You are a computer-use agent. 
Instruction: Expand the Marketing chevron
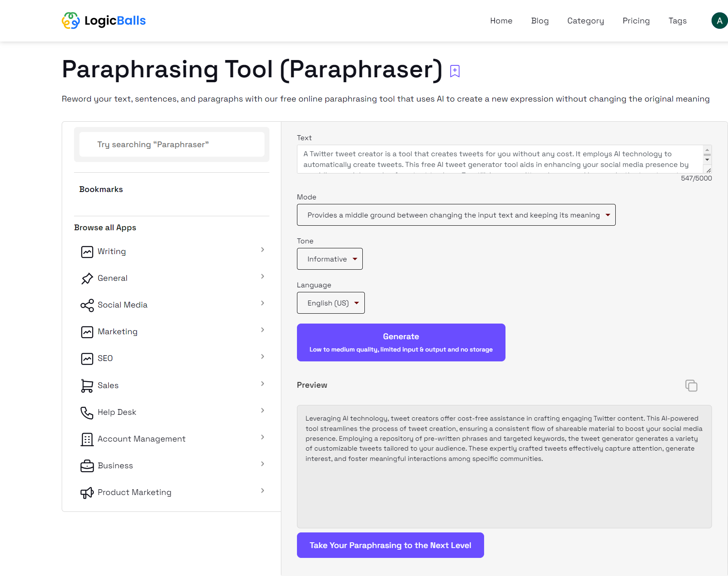click(262, 330)
